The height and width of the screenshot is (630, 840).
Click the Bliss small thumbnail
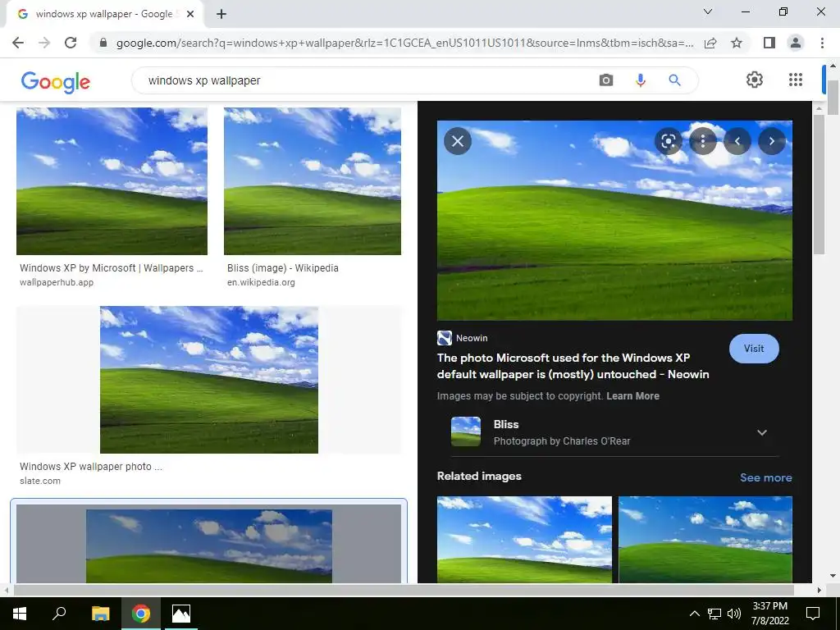click(x=466, y=431)
